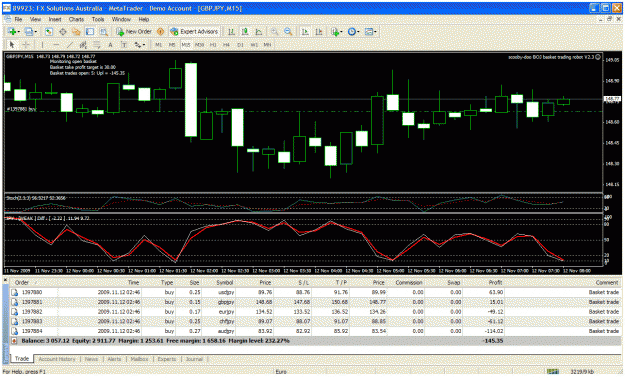Click the #1397881 buy order line label

pyautogui.click(x=22, y=109)
